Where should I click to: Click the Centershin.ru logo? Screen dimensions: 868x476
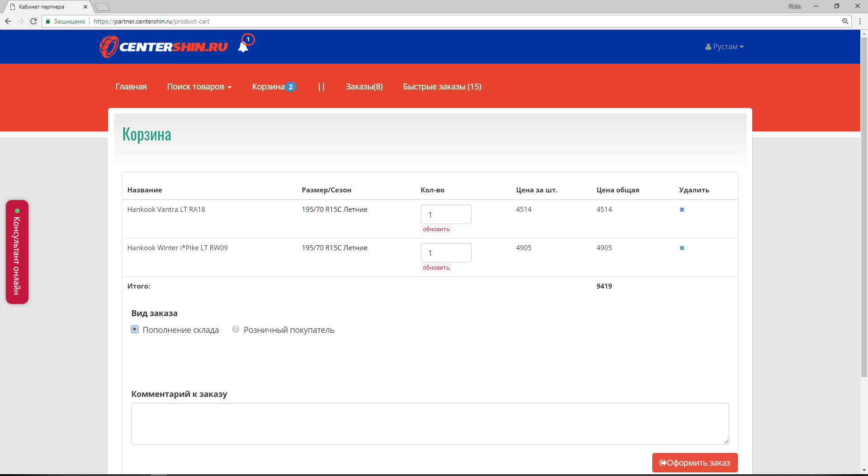164,47
